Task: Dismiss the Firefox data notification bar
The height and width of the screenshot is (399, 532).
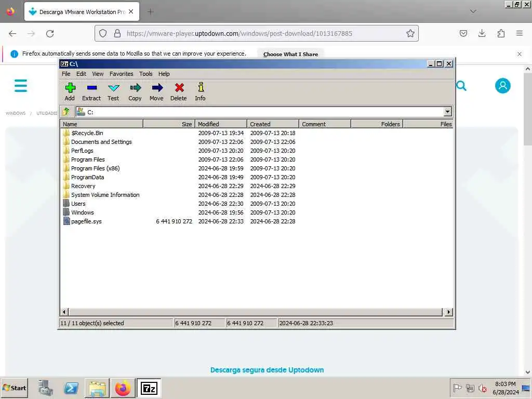Action: click(519, 54)
